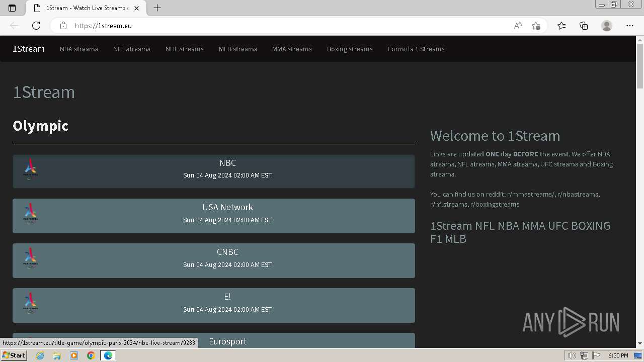Click the large 1Stream page heading

pyautogui.click(x=44, y=92)
